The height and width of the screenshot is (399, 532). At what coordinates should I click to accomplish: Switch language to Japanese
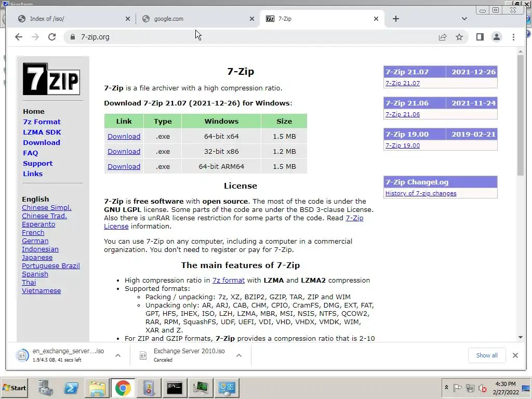(37, 258)
